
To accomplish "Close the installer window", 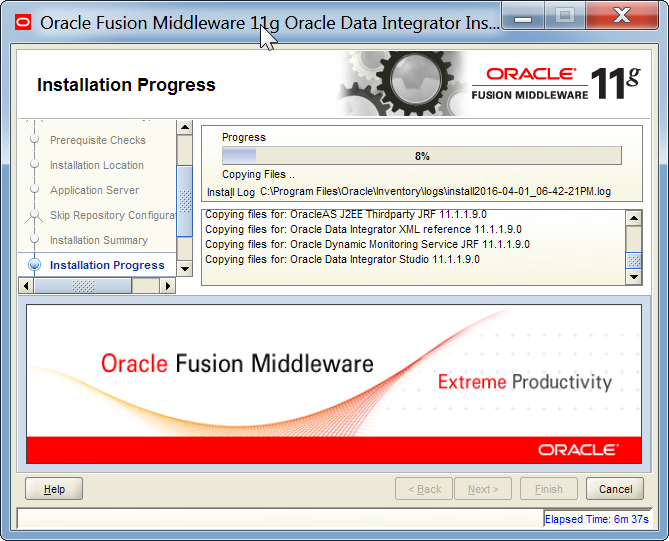I will click(622, 16).
